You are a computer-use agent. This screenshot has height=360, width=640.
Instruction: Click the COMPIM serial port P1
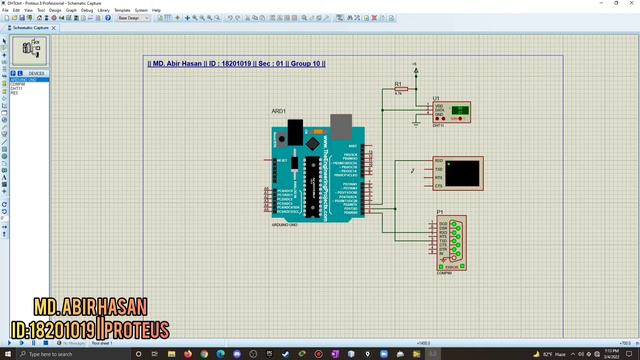[x=451, y=243]
